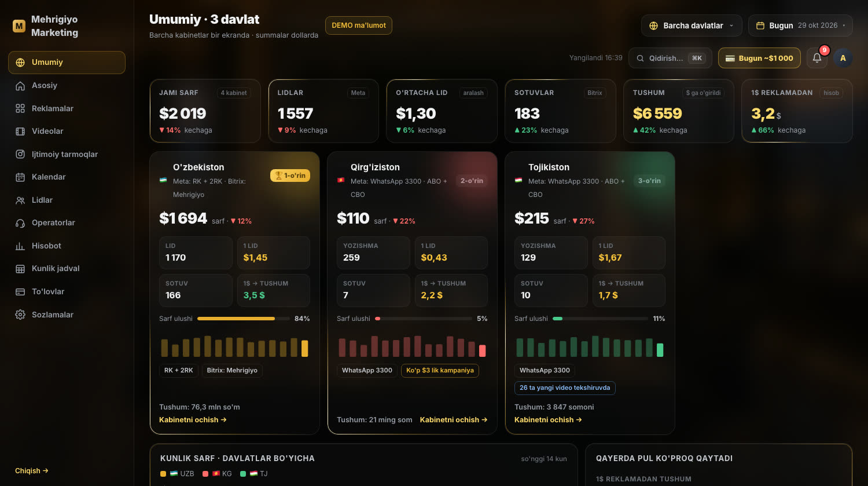The height and width of the screenshot is (486, 868).
Task: Click the Ijtimoiy tarmoqlar Instagram icon
Action: point(20,154)
